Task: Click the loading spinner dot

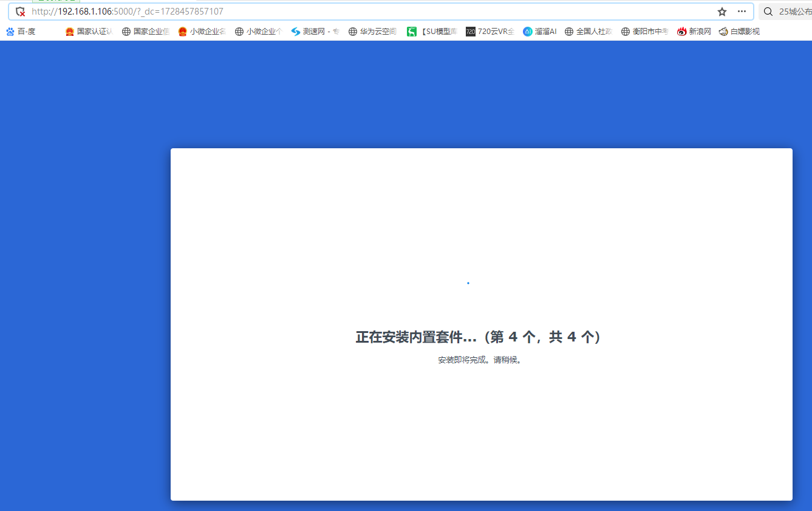Action: coord(468,283)
